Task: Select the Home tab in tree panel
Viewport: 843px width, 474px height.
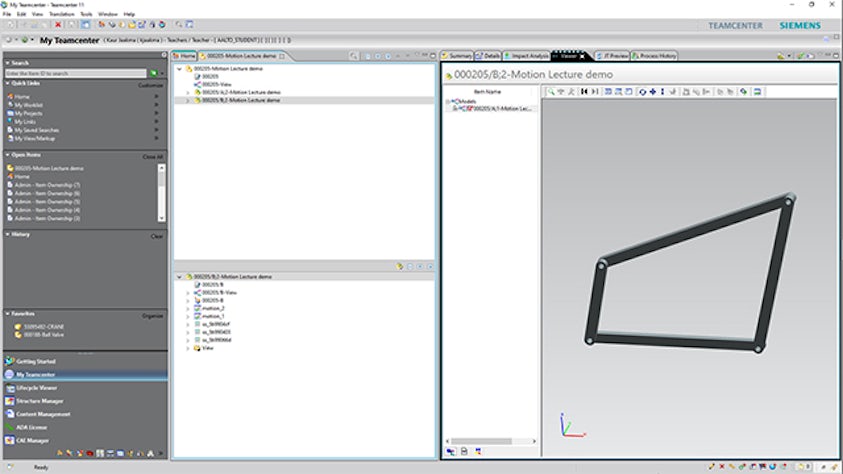Action: pyautogui.click(x=184, y=56)
